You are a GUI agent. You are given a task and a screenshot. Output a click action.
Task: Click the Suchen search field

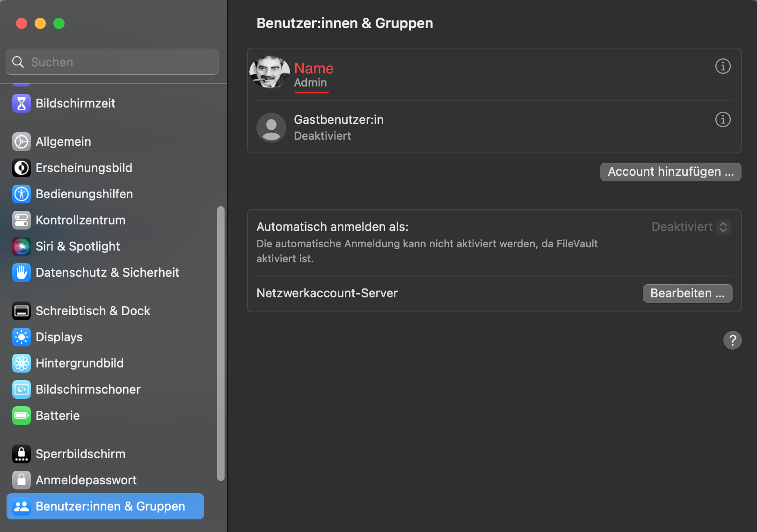(x=112, y=62)
